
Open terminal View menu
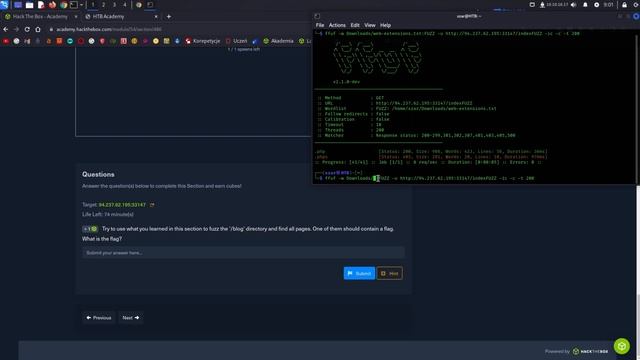pos(370,25)
